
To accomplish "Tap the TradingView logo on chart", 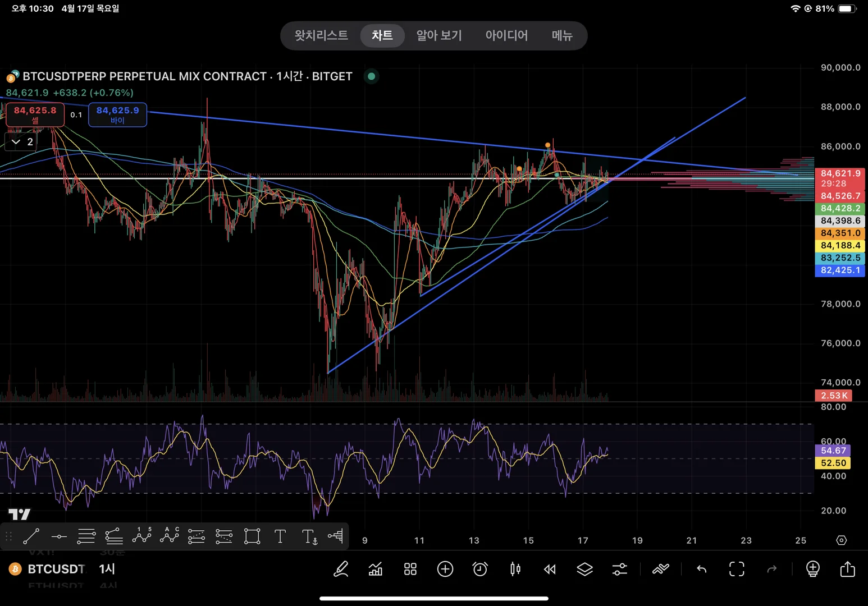I will (x=19, y=514).
